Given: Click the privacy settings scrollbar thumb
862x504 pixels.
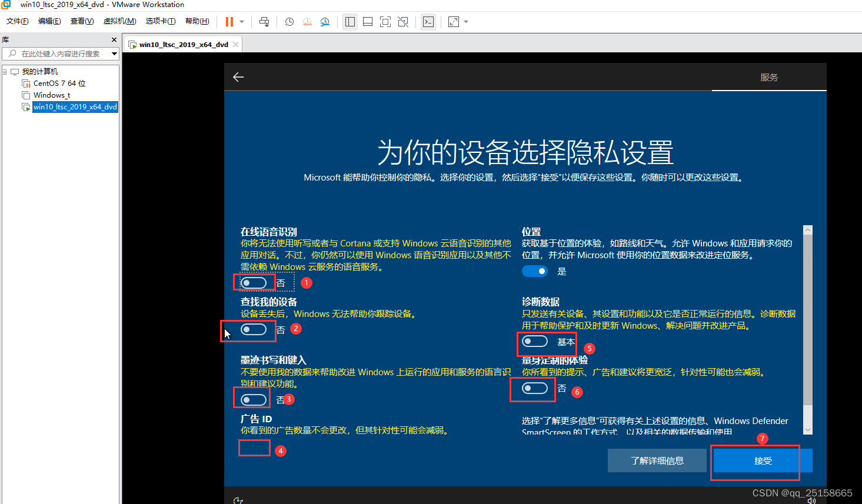Looking at the screenshot, I should (x=808, y=320).
